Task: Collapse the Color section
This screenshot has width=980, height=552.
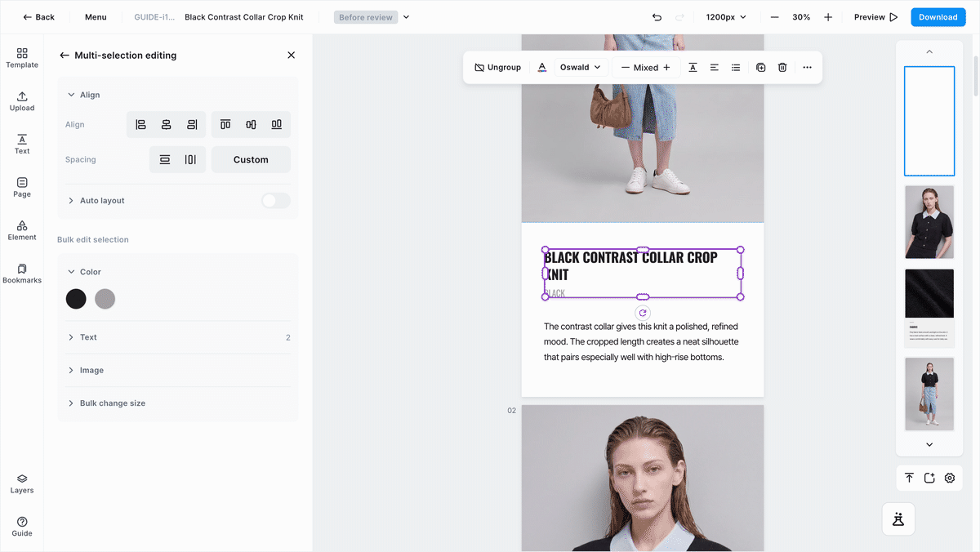Action: pyautogui.click(x=72, y=272)
